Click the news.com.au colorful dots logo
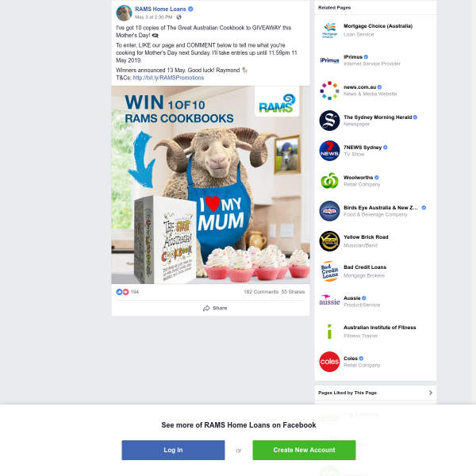 click(x=329, y=90)
